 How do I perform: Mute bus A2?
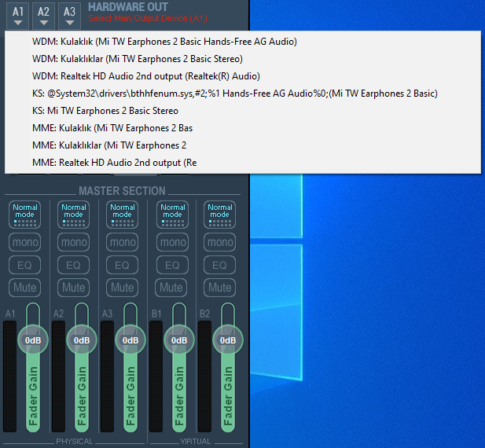click(x=74, y=288)
